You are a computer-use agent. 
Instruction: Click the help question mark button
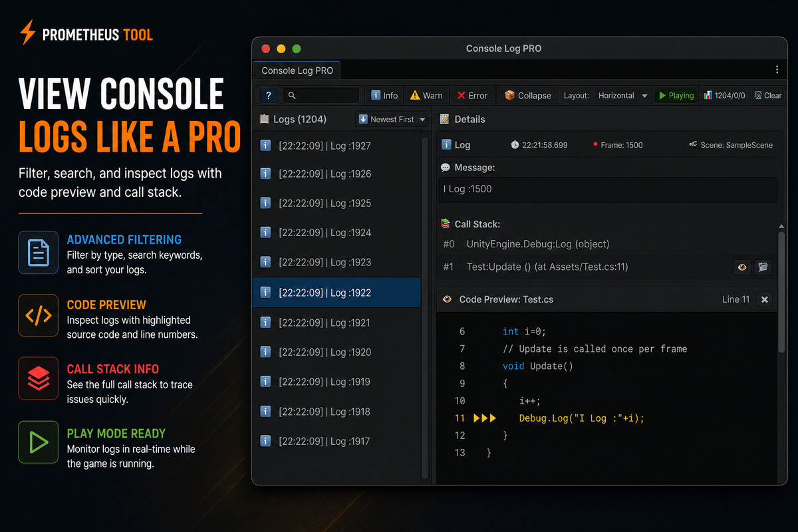point(268,96)
